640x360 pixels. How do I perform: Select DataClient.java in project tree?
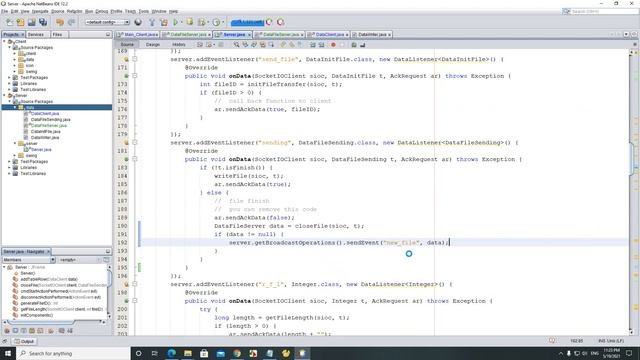[x=45, y=113]
